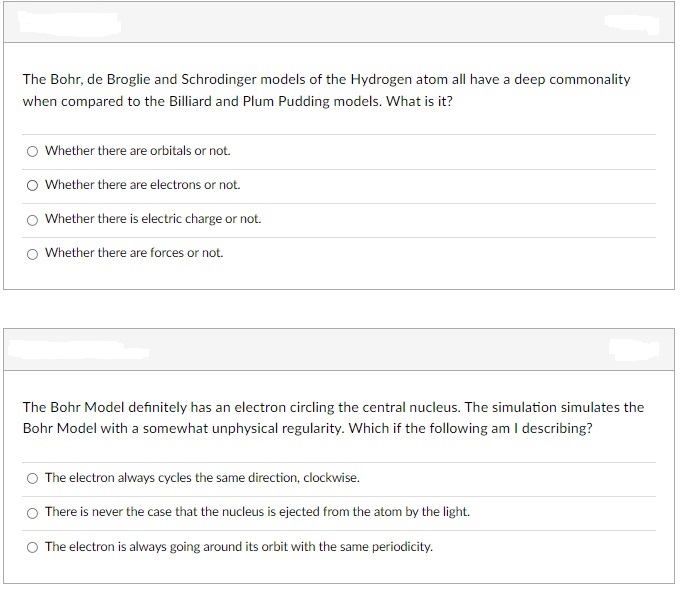Viewport: 681px width, 592px height.
Task: Click the answer text 'Whether there are orbitals or not.'
Action: pos(138,151)
